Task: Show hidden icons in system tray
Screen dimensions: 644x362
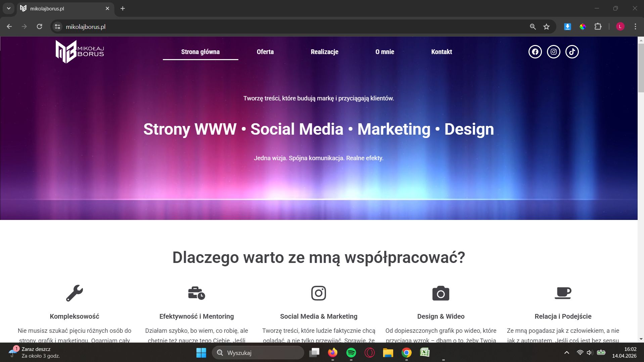Action: (566, 353)
